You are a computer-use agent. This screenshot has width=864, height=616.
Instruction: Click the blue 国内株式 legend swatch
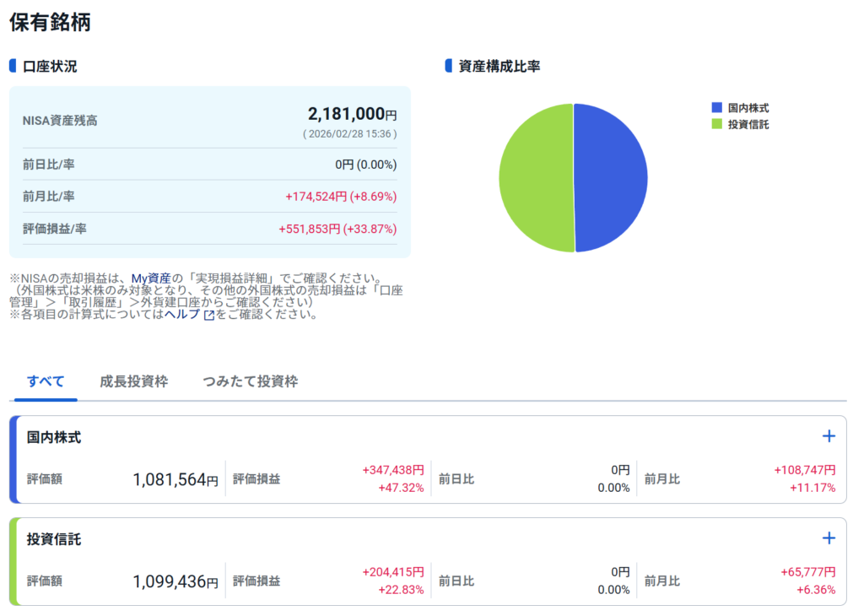point(717,108)
